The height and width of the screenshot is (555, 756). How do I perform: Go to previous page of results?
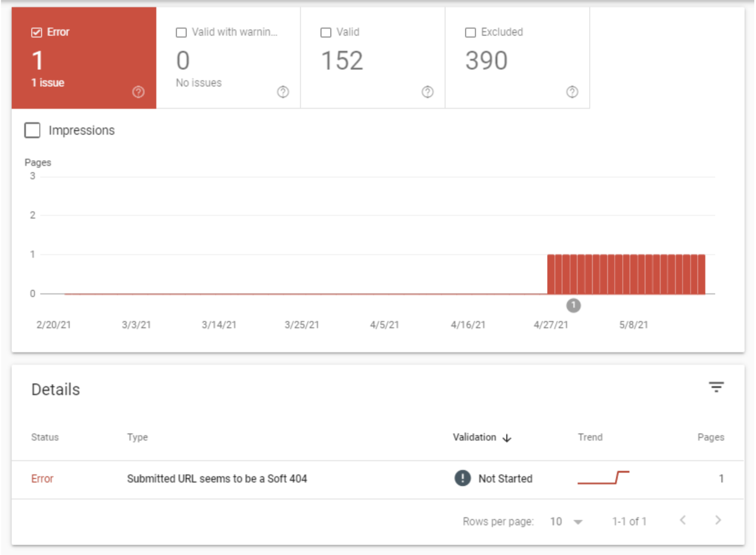[x=683, y=520]
